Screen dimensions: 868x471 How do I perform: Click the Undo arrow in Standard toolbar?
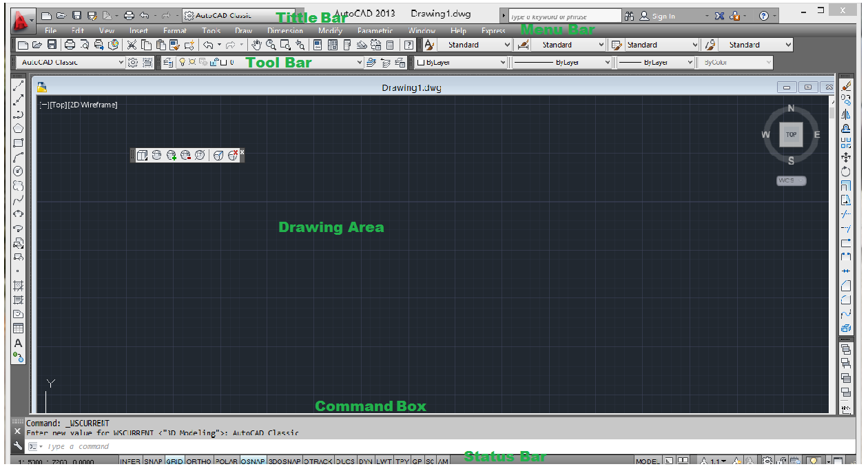pos(208,45)
